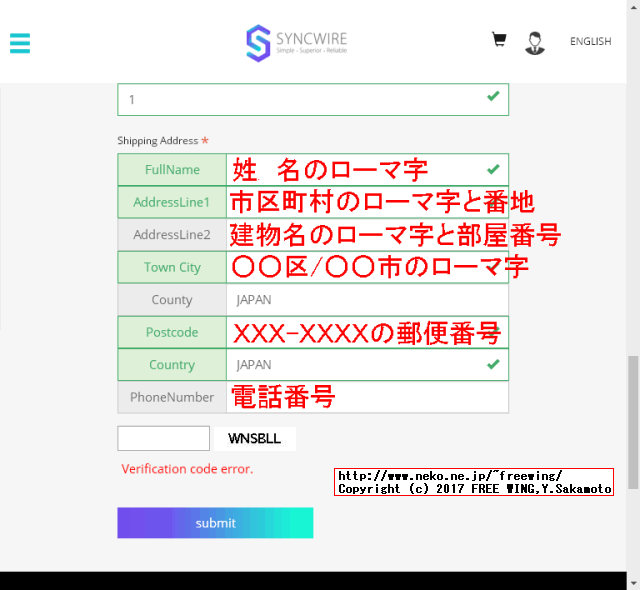The image size is (640, 590).
Task: Click the Town City label
Action: tap(172, 267)
